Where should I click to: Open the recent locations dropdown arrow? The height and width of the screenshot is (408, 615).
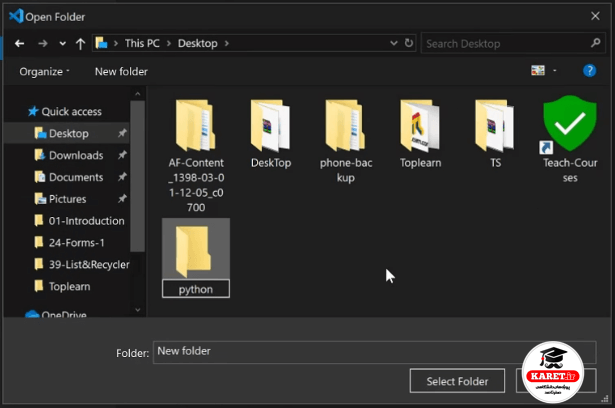tap(62, 44)
